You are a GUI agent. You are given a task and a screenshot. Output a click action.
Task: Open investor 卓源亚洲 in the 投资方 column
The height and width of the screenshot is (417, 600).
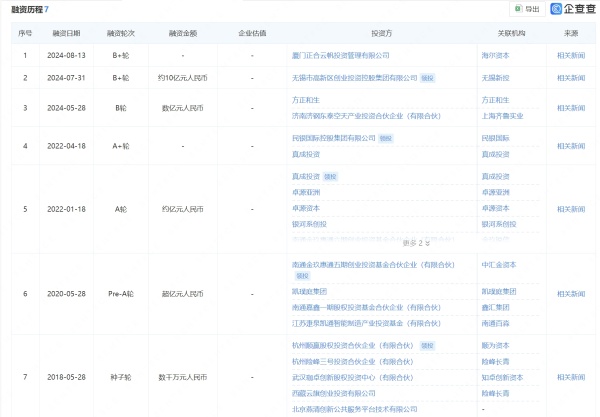point(306,192)
